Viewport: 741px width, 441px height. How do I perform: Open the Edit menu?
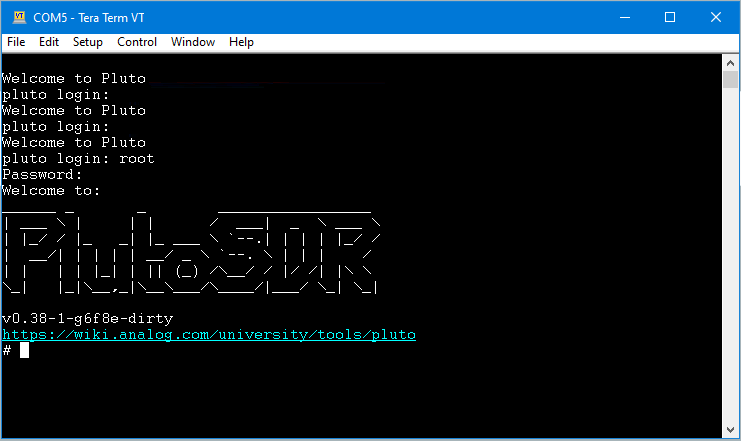click(x=49, y=42)
